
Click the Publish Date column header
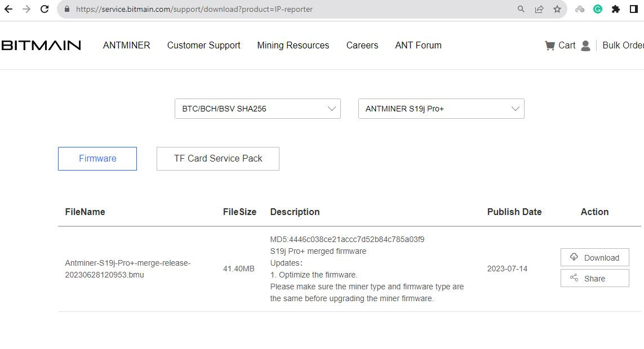coord(514,212)
